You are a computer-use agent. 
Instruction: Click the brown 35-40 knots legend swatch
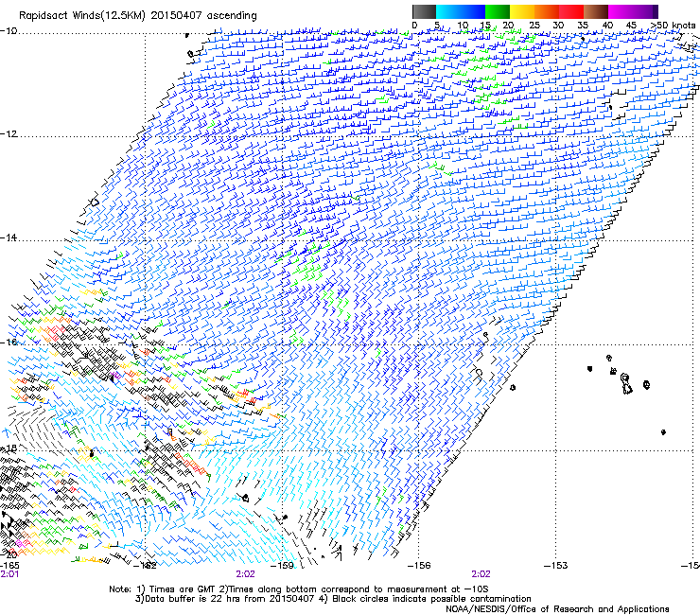click(596, 11)
